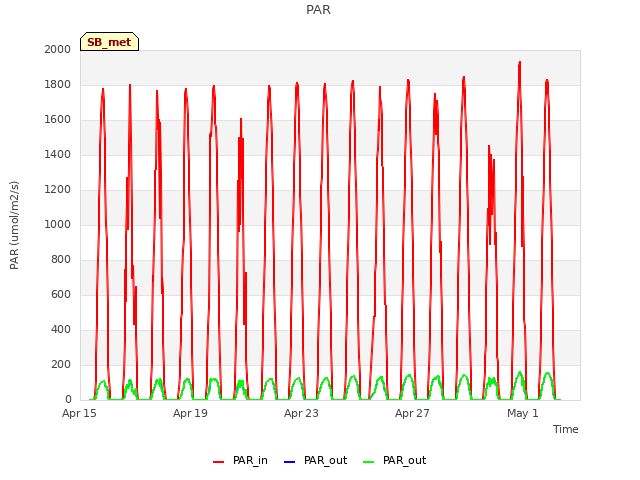Select the PAR_out label beside green swatch
640x480 pixels.
404,460
